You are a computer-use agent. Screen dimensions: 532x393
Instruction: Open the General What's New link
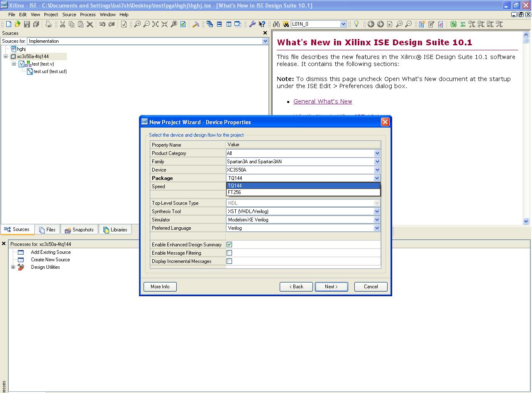tap(322, 101)
